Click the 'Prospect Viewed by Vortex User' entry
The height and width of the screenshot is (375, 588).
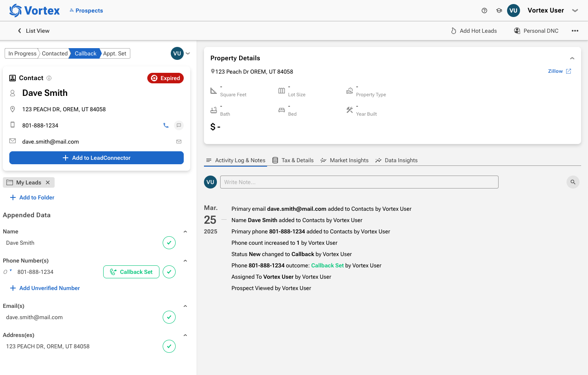[271, 288]
